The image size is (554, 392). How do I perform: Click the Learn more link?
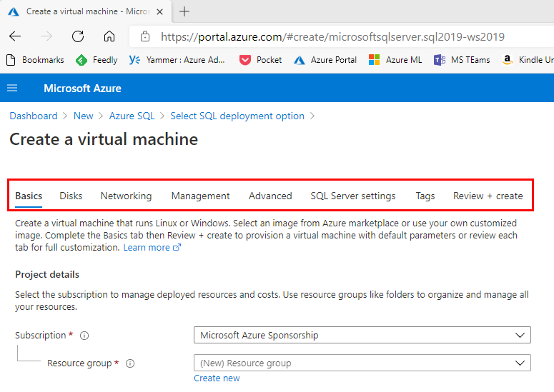point(147,248)
